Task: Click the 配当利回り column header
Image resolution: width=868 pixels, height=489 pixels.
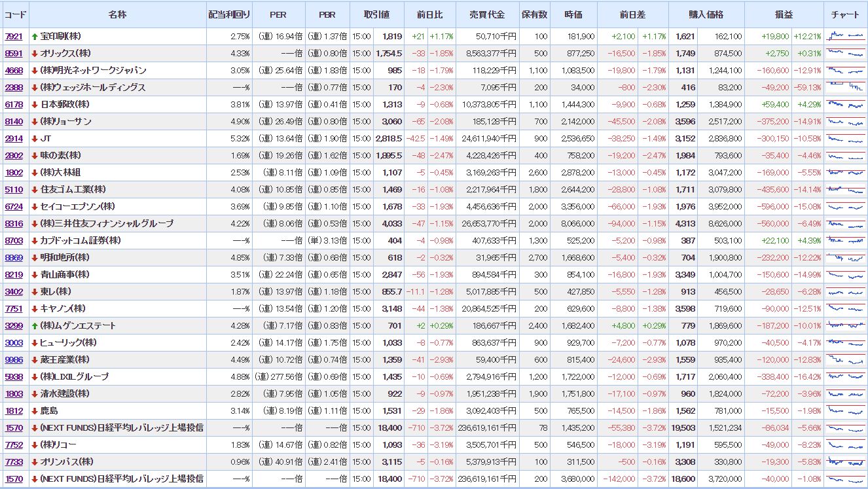Action: coord(228,14)
